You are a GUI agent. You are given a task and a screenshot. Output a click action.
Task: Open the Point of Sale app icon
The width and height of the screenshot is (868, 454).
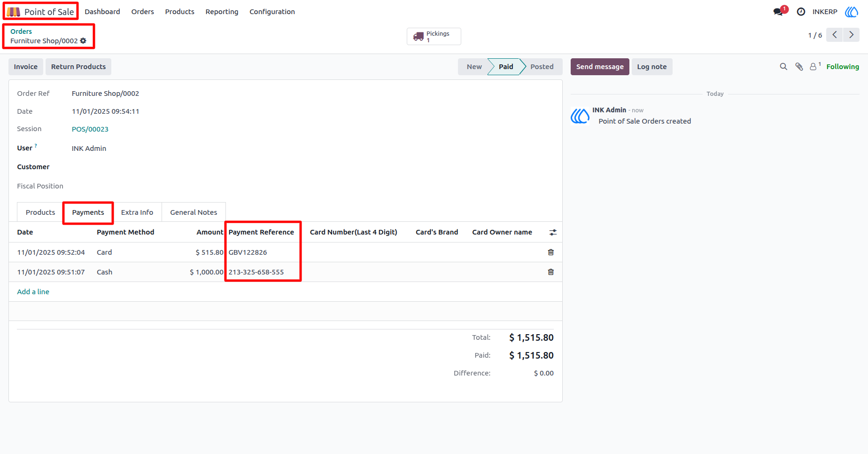13,12
